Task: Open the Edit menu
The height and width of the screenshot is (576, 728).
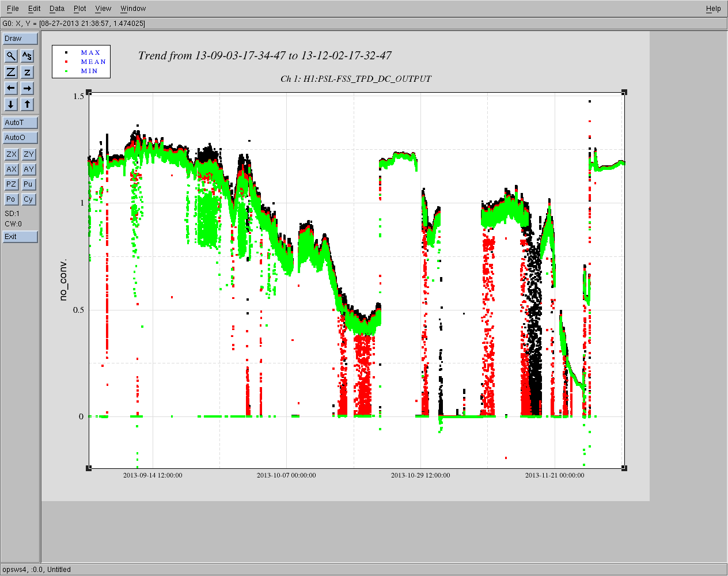Action: (35, 9)
